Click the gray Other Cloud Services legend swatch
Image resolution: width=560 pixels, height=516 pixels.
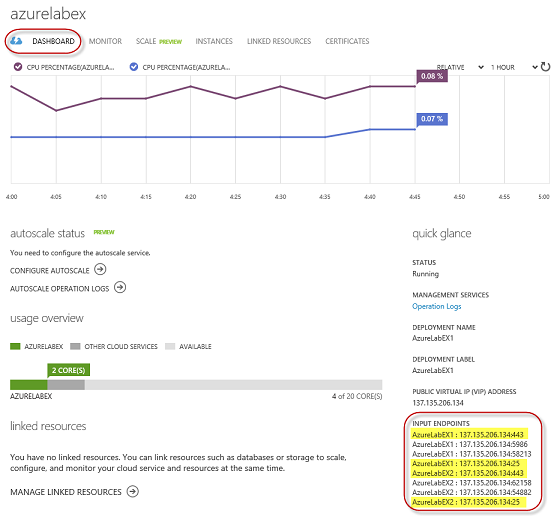[75, 346]
